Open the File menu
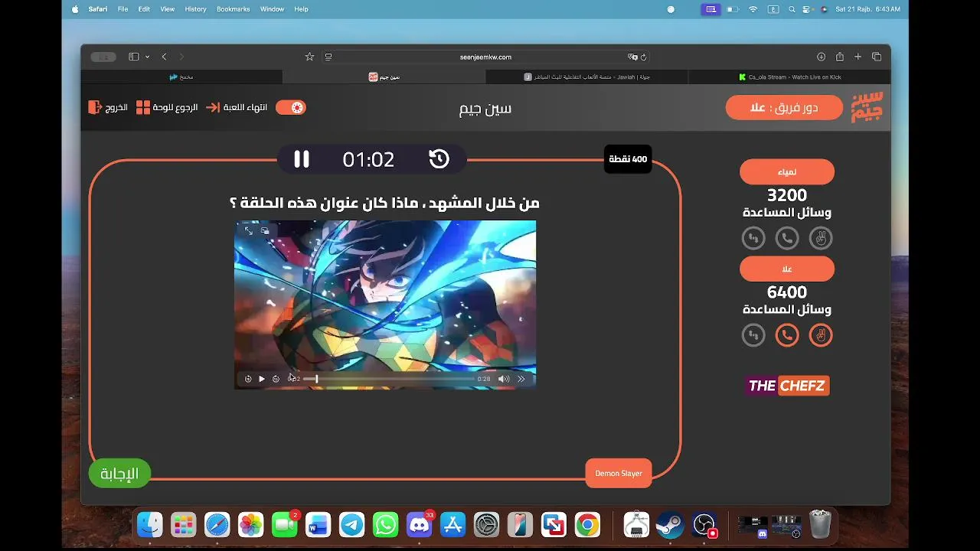 click(x=122, y=9)
